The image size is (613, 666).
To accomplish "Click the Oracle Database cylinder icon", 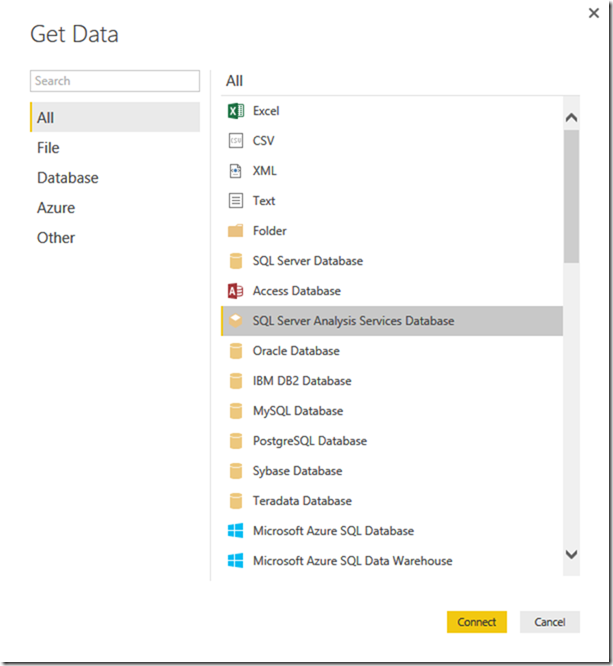I will point(235,351).
